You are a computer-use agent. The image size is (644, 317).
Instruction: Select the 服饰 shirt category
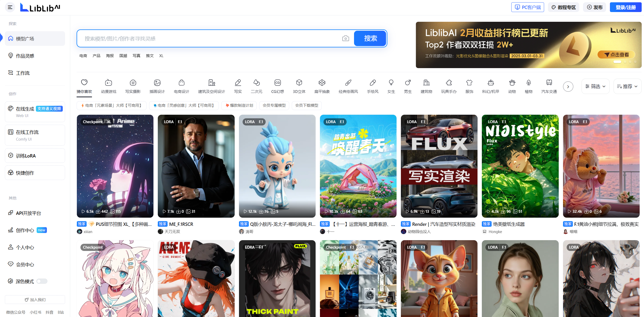[x=469, y=86]
